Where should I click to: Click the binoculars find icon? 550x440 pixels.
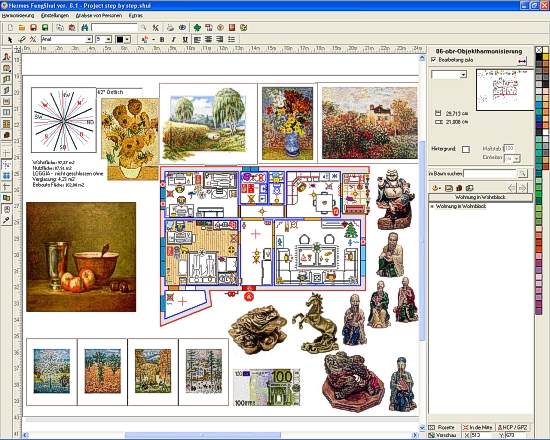(85, 28)
